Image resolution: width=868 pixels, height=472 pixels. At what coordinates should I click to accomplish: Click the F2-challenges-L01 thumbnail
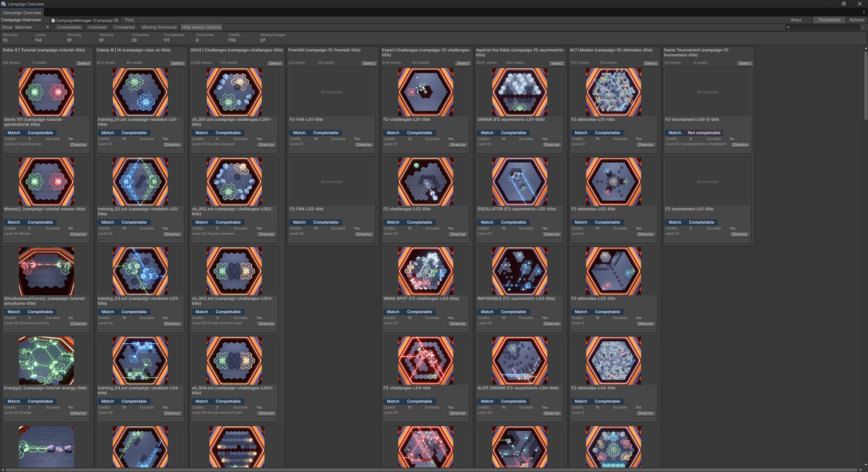[426, 92]
